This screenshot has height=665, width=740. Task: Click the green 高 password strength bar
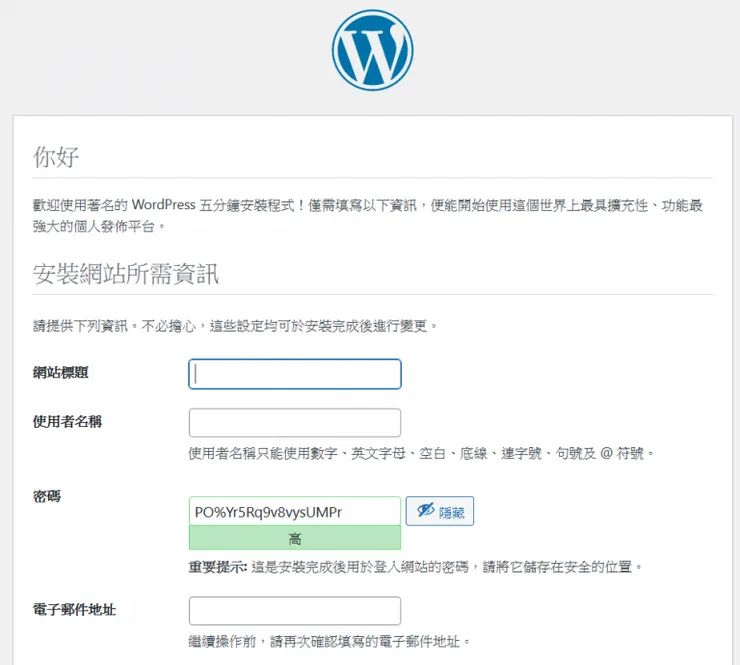click(x=295, y=538)
